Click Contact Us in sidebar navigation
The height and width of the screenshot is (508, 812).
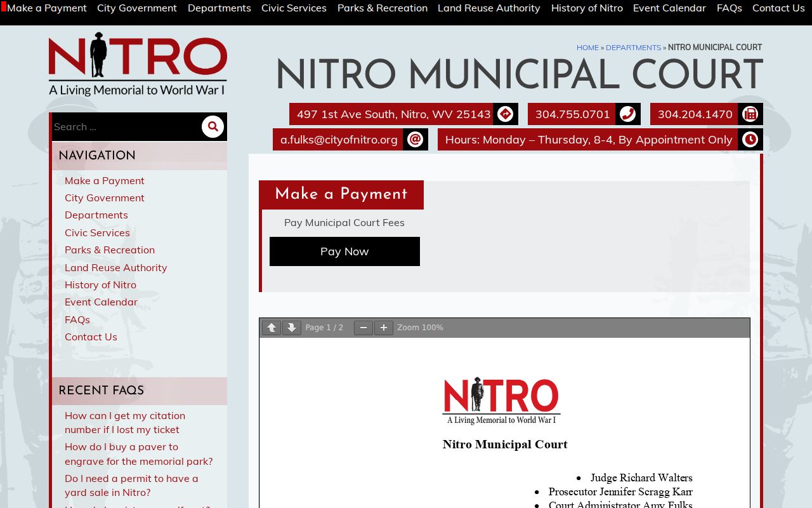click(91, 337)
